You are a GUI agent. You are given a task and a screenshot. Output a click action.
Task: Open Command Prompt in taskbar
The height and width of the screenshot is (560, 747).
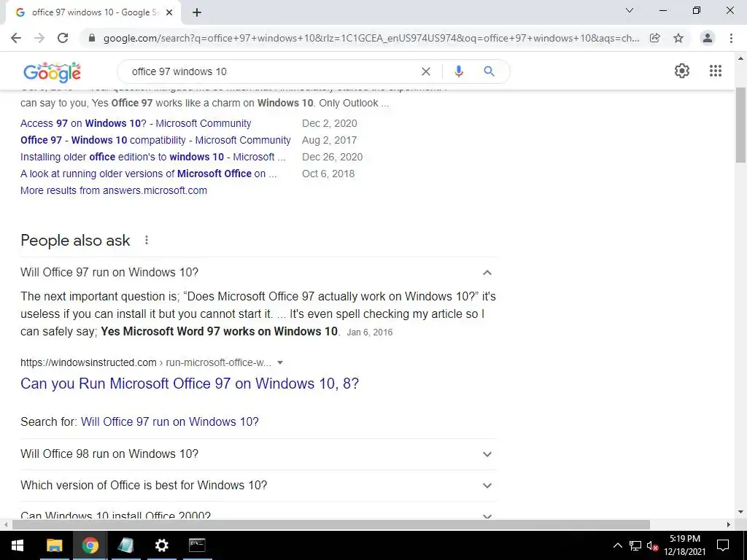197,545
